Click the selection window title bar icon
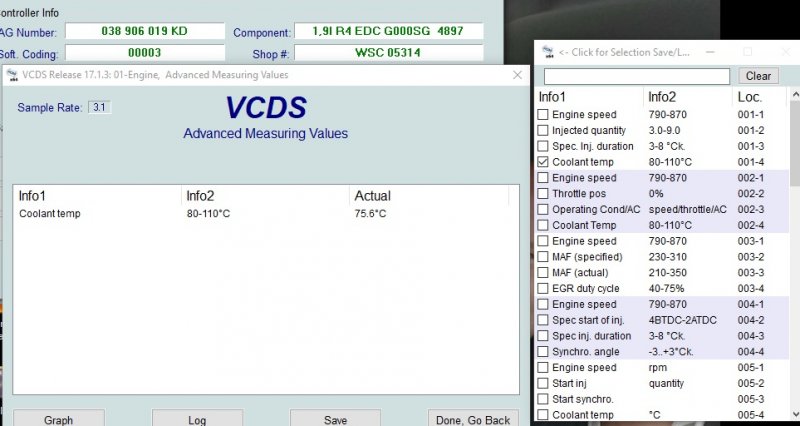 [547, 51]
